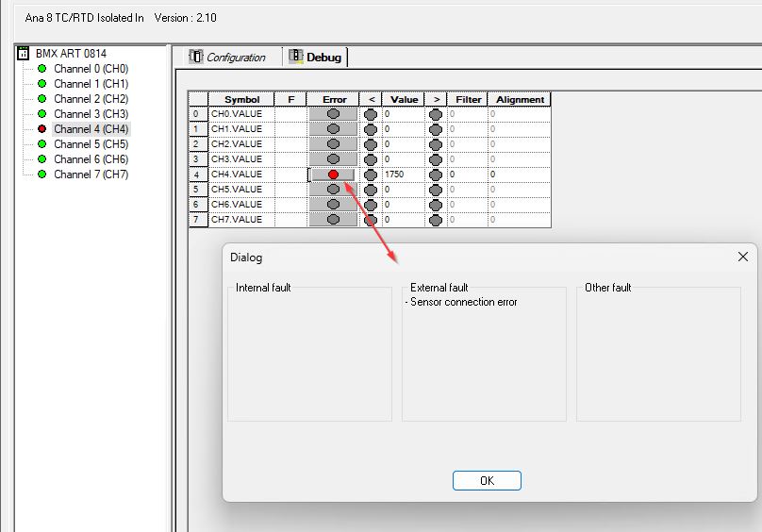The height and width of the screenshot is (532, 762).
Task: Click the BMX ART 0814 module icon
Action: (x=23, y=54)
